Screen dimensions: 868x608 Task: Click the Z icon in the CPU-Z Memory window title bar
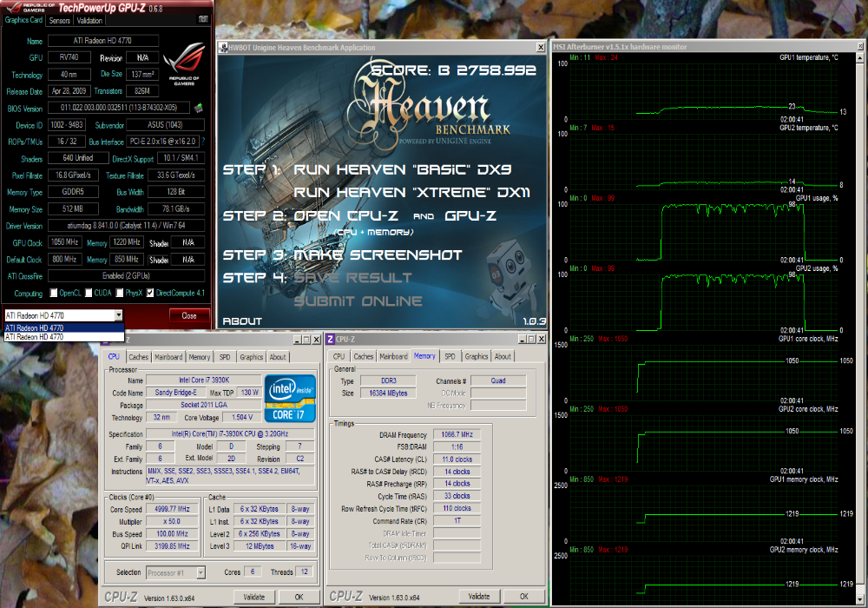tap(330, 339)
